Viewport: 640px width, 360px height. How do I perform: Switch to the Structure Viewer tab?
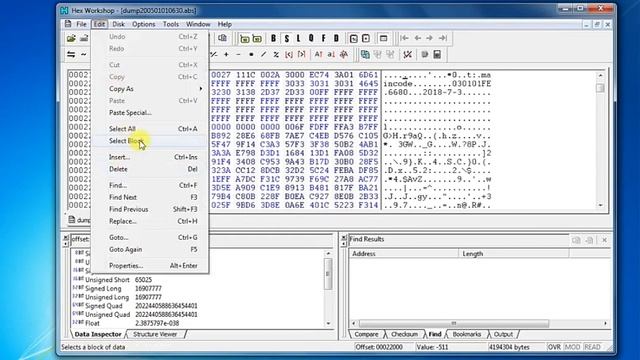point(155,334)
